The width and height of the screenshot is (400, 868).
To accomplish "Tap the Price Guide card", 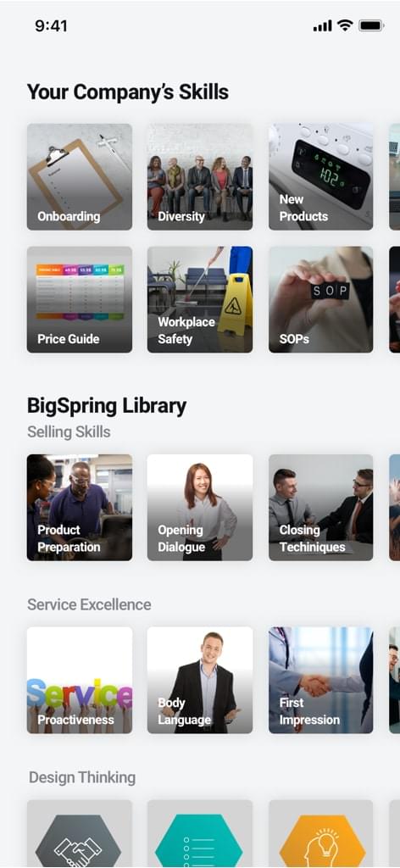I will tap(80, 299).
